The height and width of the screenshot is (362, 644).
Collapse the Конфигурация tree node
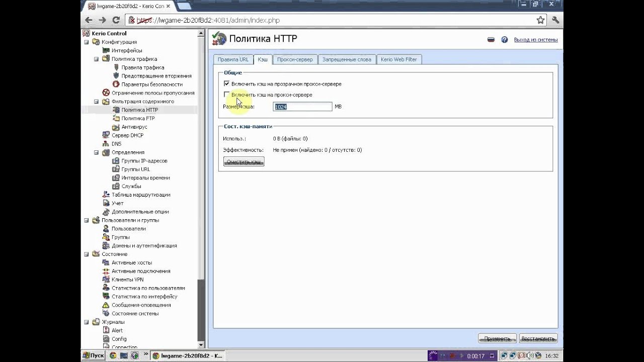click(x=87, y=42)
